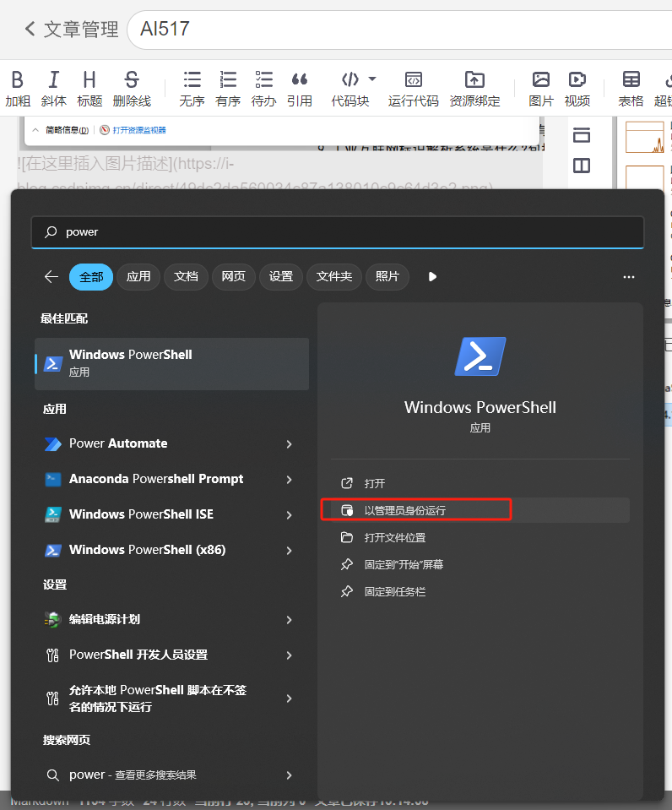Select the 设置 filter tab
The height and width of the screenshot is (810, 672).
point(281,277)
